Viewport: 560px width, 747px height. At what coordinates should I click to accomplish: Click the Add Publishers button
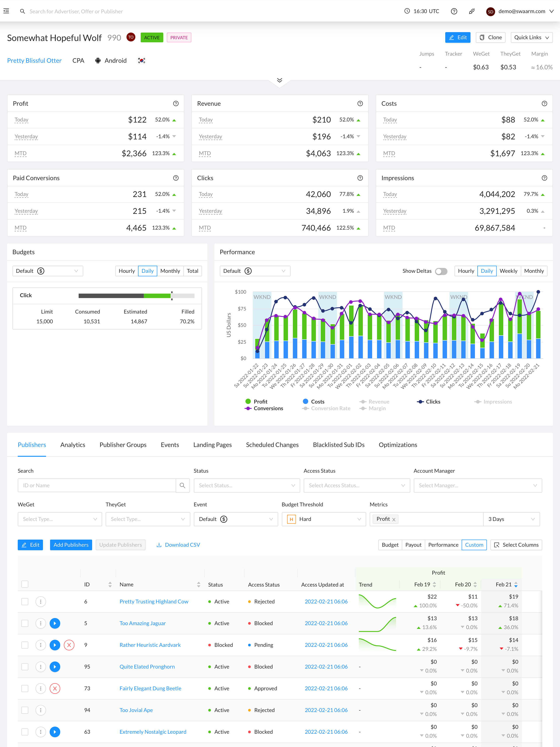click(x=71, y=544)
